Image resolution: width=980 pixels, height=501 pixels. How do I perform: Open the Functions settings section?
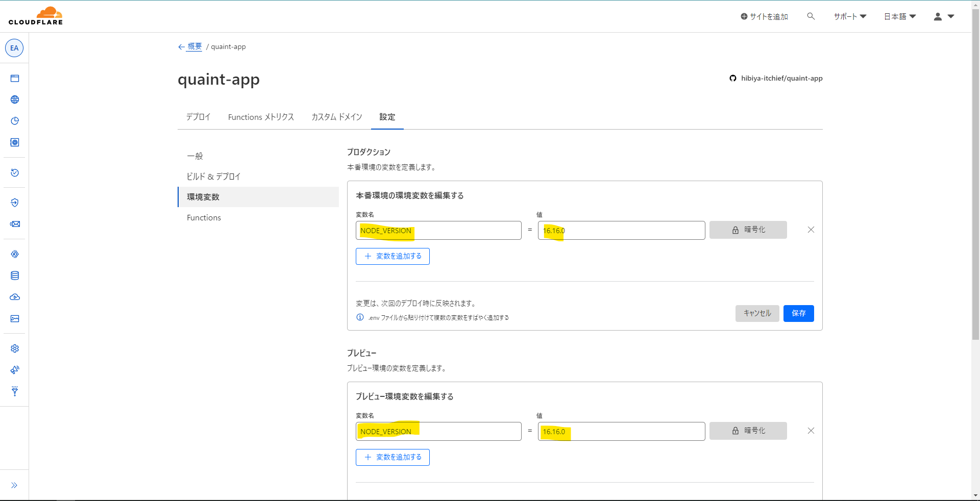pyautogui.click(x=258, y=217)
